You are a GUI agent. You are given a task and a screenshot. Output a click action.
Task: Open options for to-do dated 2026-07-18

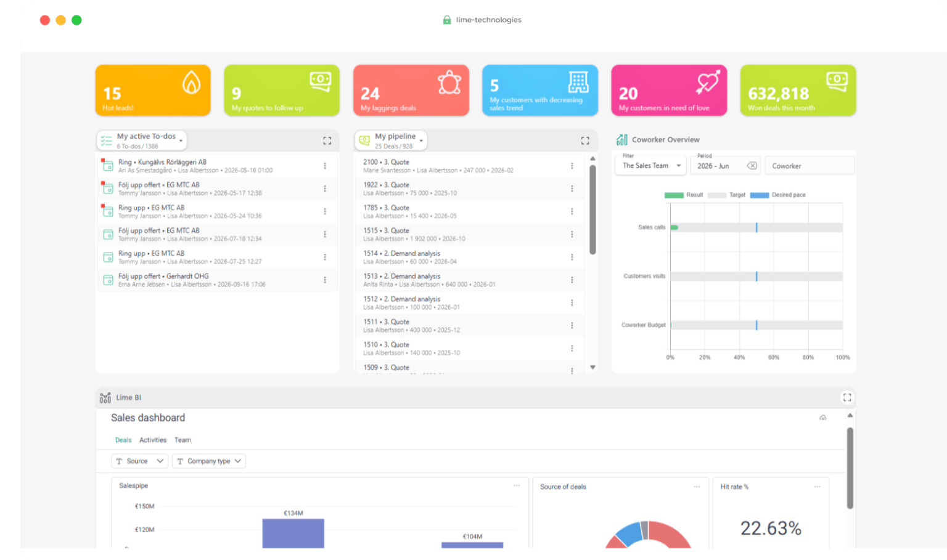pyautogui.click(x=325, y=234)
